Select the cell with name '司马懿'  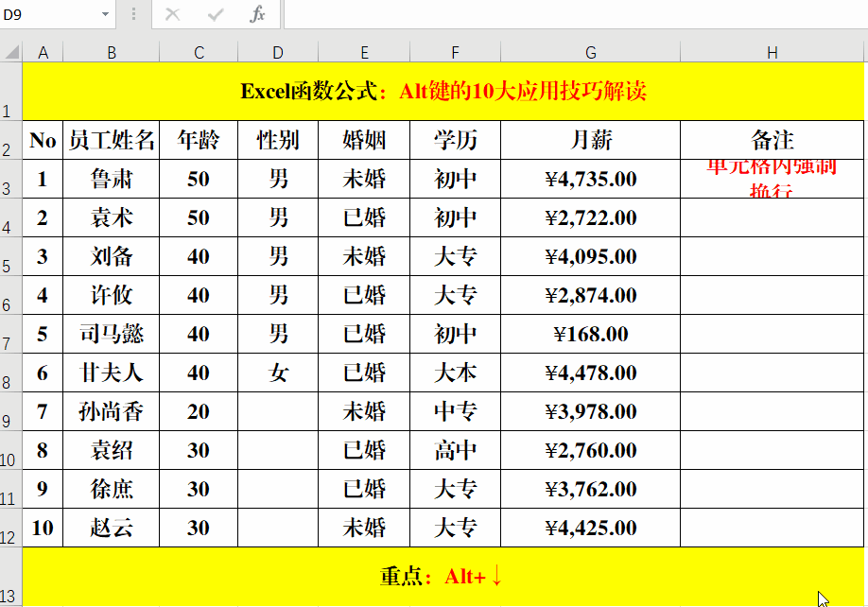coord(112,334)
